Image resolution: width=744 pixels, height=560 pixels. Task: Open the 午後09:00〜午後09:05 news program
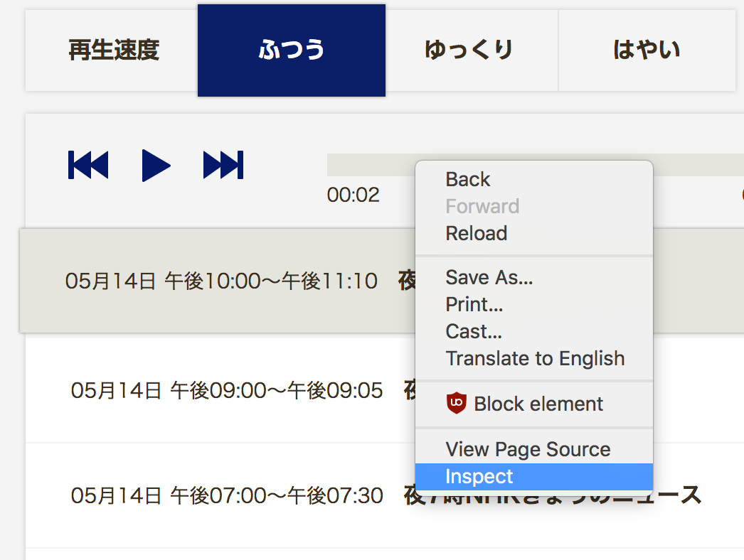coord(384,390)
